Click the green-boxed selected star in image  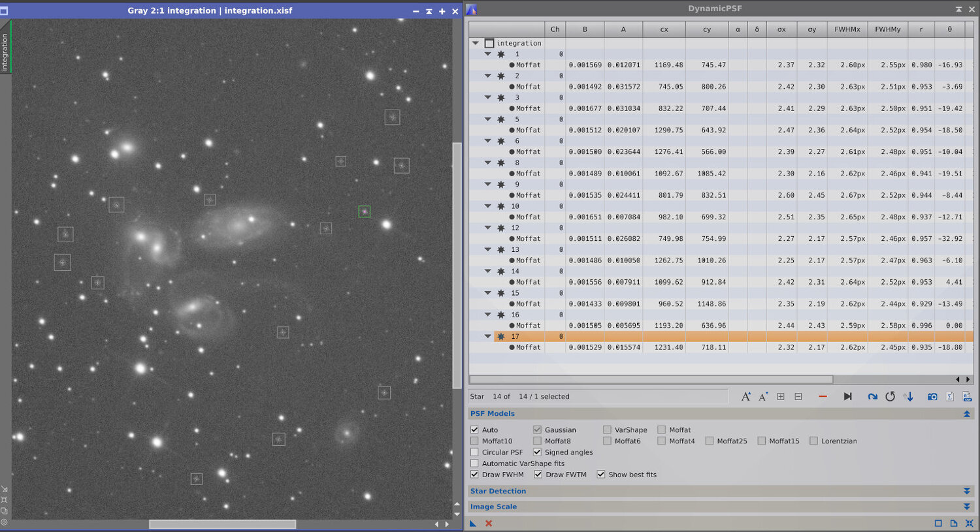[365, 211]
